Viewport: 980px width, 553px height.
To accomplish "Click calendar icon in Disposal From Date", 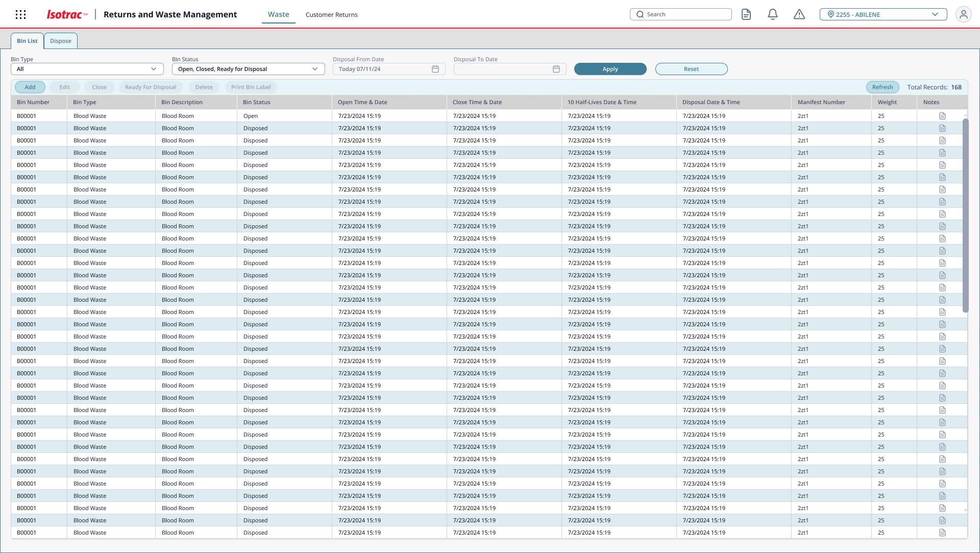I will point(435,69).
